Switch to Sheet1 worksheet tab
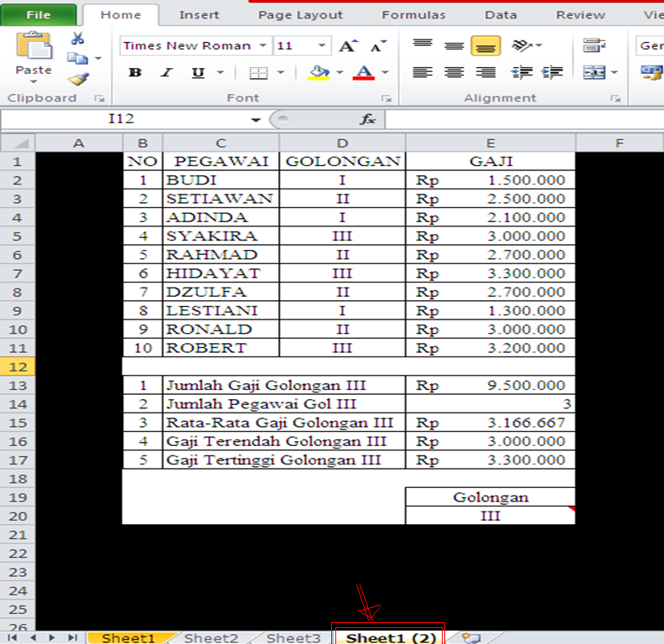The height and width of the screenshot is (644, 664). (128, 638)
